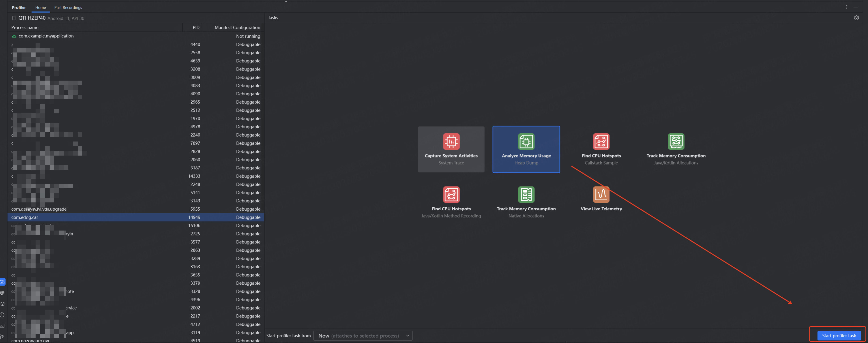The height and width of the screenshot is (343, 868).
Task: Select Track Memory Consumption Native Allocations icon
Action: pos(526,194)
